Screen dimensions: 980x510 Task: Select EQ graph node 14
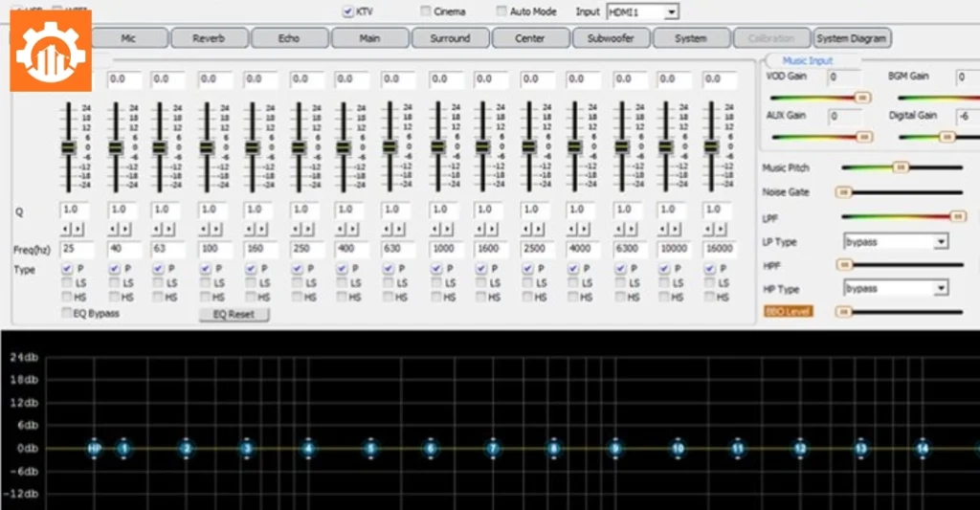[x=923, y=448]
